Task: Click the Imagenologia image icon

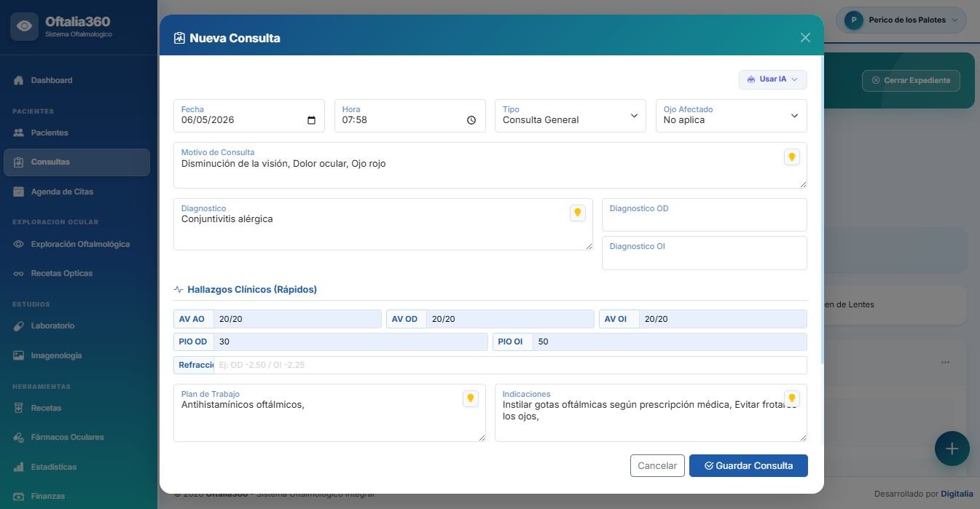Action: (x=19, y=355)
